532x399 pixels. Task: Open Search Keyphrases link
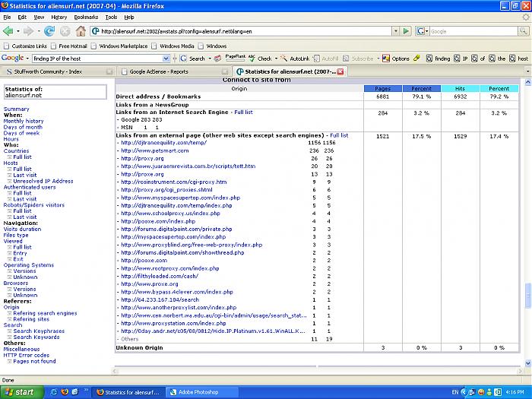[x=39, y=331]
